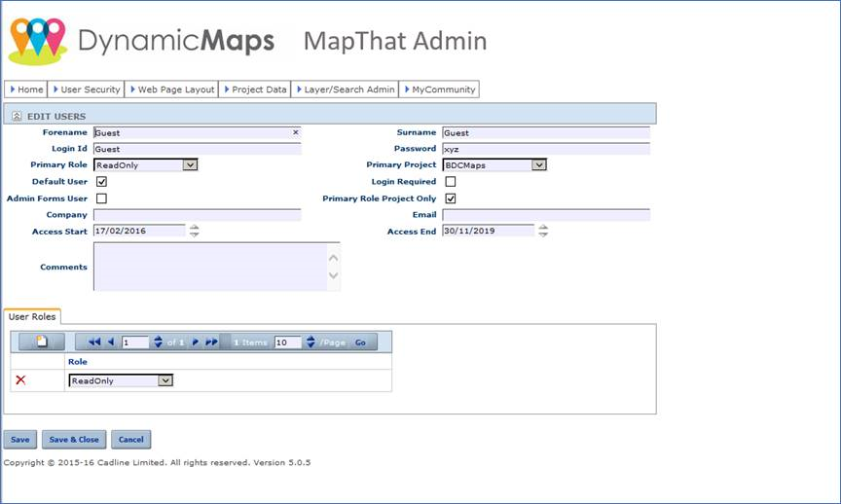Viewport: 841px width, 504px height.
Task: Go to last page of roles
Action: click(212, 342)
